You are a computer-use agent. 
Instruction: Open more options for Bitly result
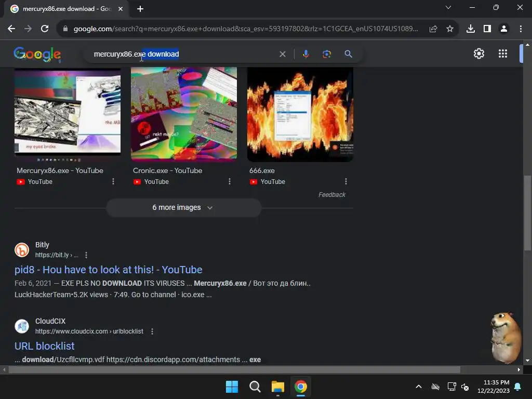[86, 255]
